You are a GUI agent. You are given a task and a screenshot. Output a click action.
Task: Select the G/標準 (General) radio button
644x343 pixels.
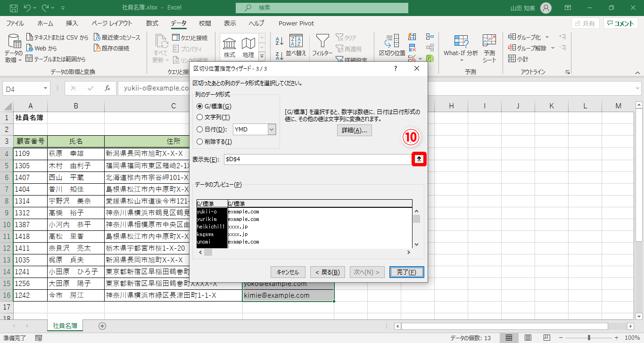[x=200, y=106]
